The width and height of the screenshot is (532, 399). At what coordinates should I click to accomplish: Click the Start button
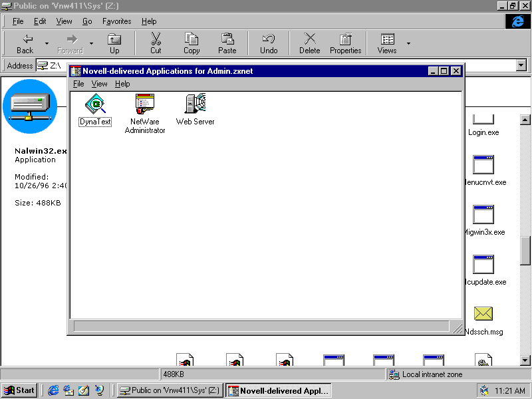[x=19, y=390]
